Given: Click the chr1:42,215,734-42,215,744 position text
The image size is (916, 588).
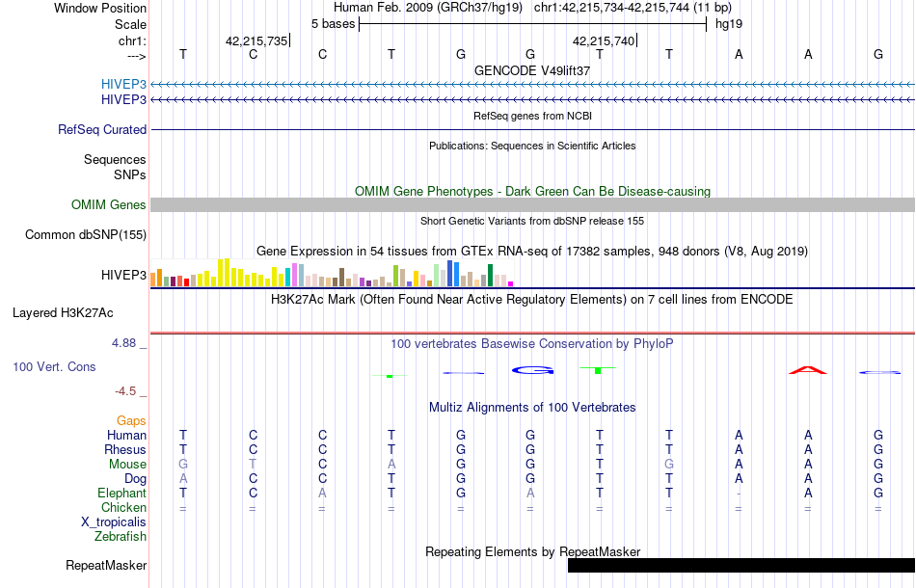Looking at the screenshot, I should 633,8.
